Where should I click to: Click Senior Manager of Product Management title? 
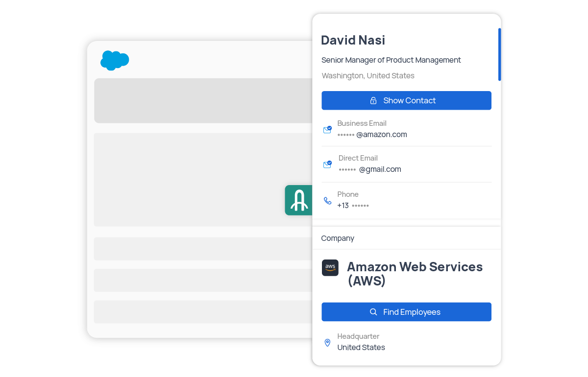pos(391,60)
